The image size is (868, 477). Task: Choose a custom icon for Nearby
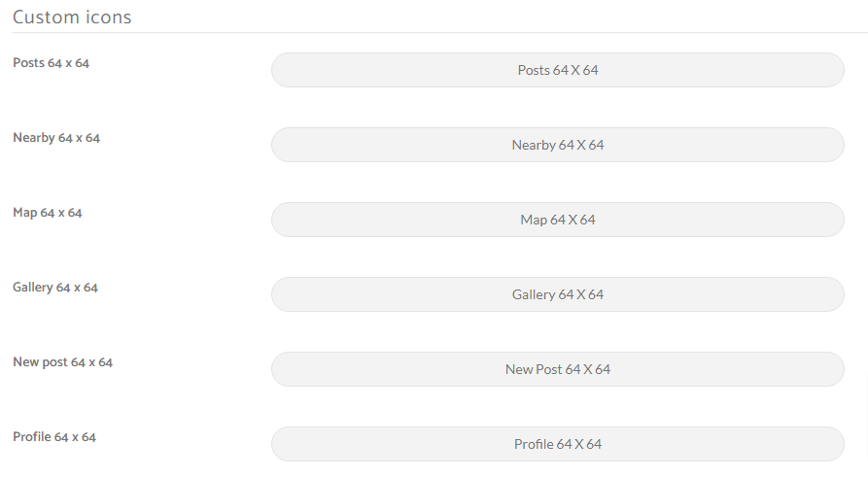click(558, 145)
